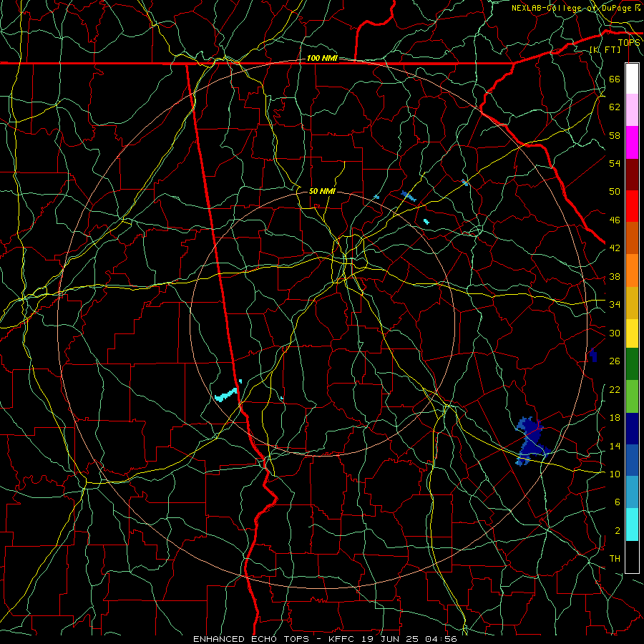This screenshot has height=644, width=644.
Task: Pick the yellow legend swatch
Action: pyautogui.click(x=632, y=333)
